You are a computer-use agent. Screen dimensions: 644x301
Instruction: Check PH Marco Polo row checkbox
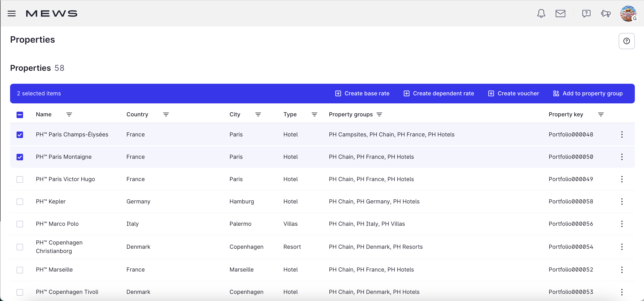click(20, 224)
